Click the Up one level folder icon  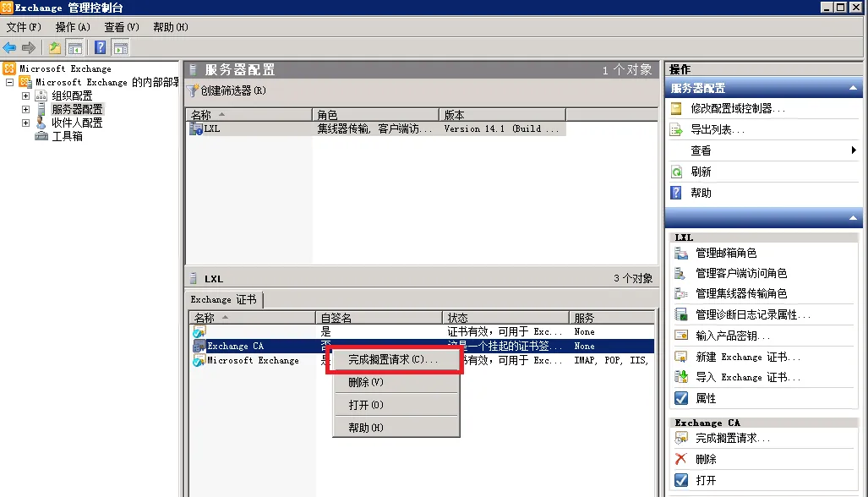click(x=54, y=47)
